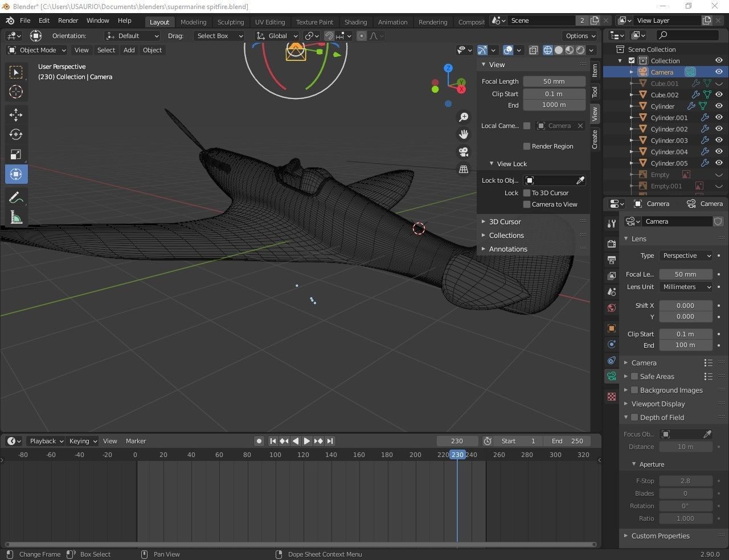Open the Keying menu in timeline

coord(83,441)
